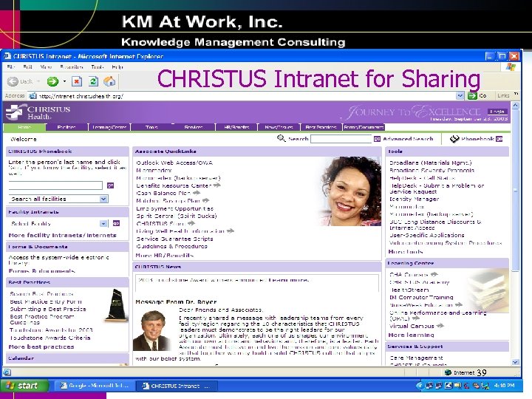Open the IM Computer Training link
This screenshot has height=399, width=532.
(421, 297)
